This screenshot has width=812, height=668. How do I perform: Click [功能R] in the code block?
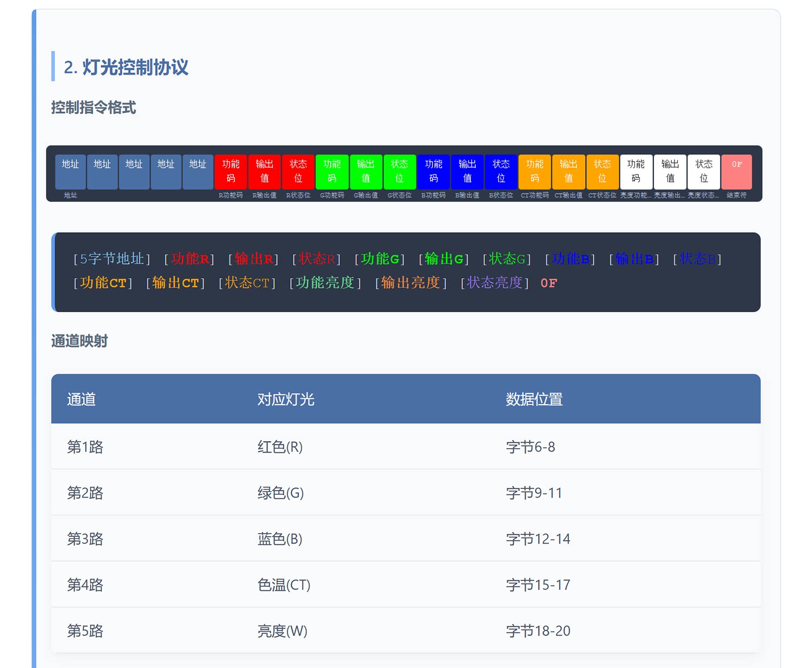click(x=189, y=259)
